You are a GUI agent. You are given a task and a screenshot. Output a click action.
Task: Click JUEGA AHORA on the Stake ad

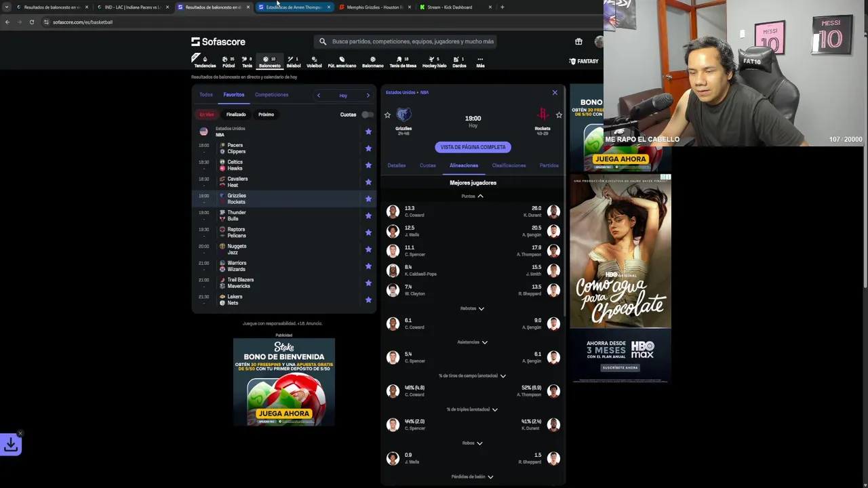click(x=283, y=413)
